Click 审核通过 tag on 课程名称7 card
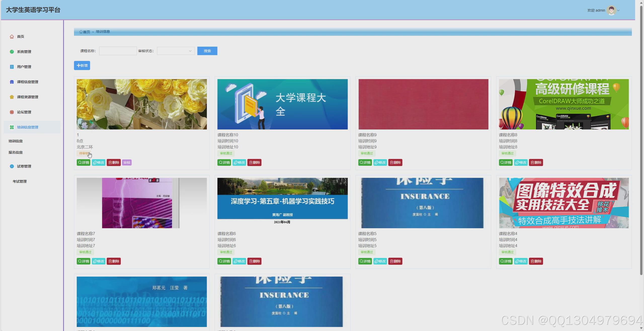Screen dimensions: 644x331 pos(85,252)
